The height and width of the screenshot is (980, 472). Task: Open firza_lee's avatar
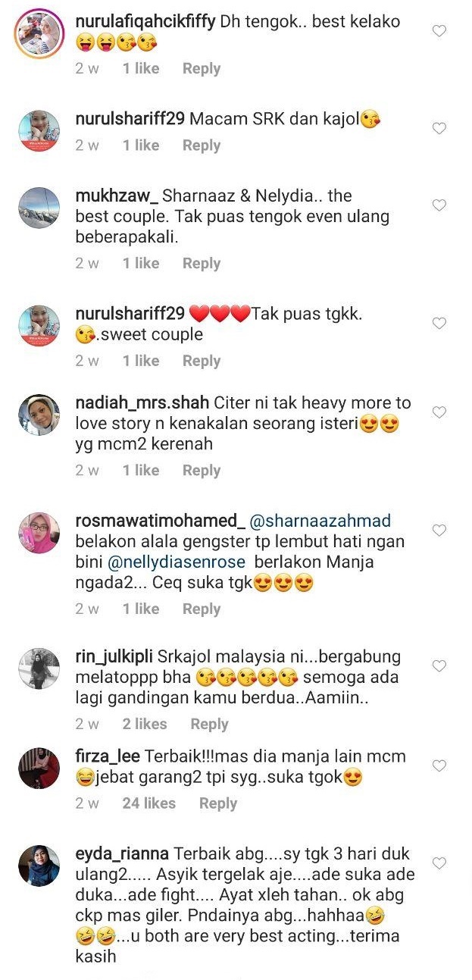click(39, 769)
